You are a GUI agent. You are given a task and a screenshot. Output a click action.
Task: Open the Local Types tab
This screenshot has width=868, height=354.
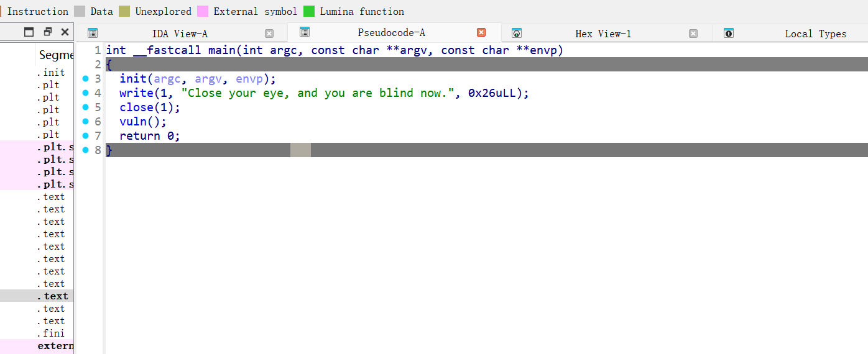coord(815,34)
